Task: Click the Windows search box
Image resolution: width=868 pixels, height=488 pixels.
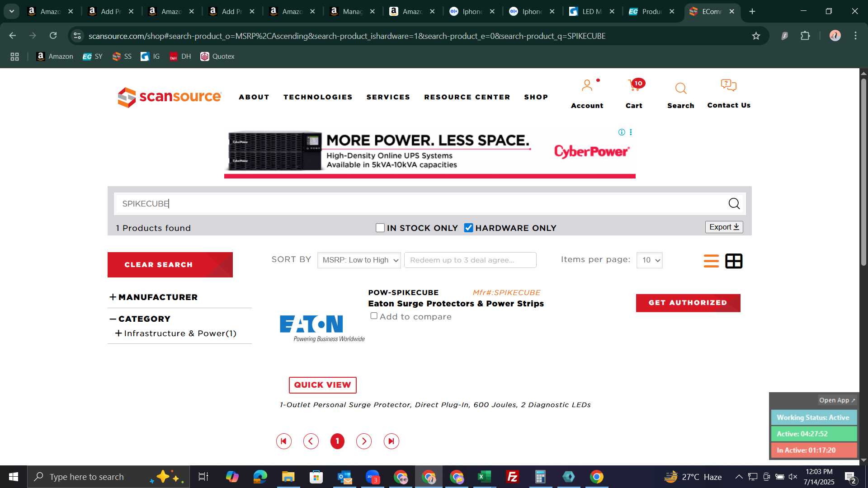Action: [x=108, y=477]
